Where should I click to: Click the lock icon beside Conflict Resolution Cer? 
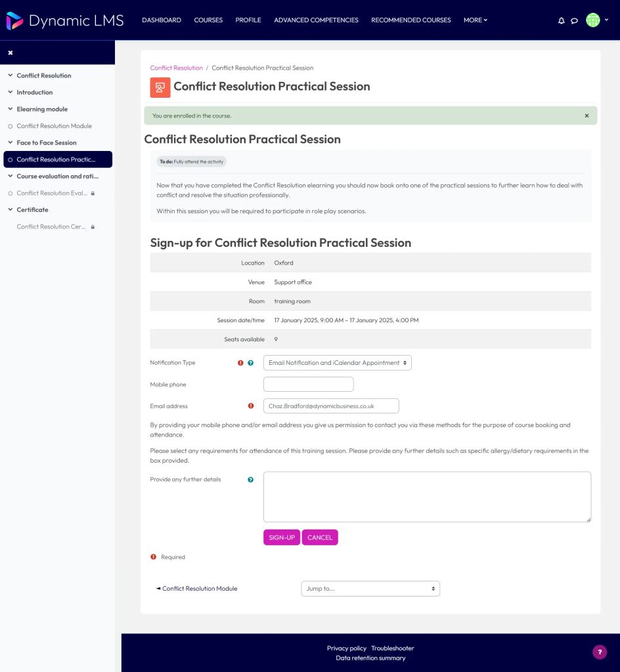(93, 226)
